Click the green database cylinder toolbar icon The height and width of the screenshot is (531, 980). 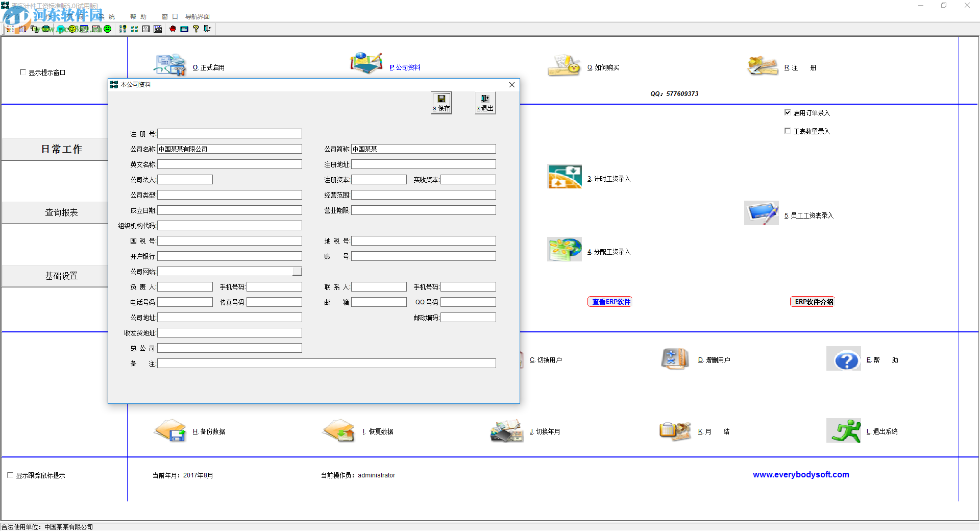point(46,29)
